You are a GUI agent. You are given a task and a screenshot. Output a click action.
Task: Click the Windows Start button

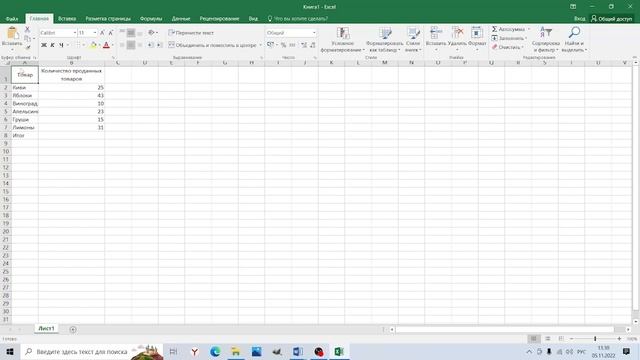pos(10,351)
